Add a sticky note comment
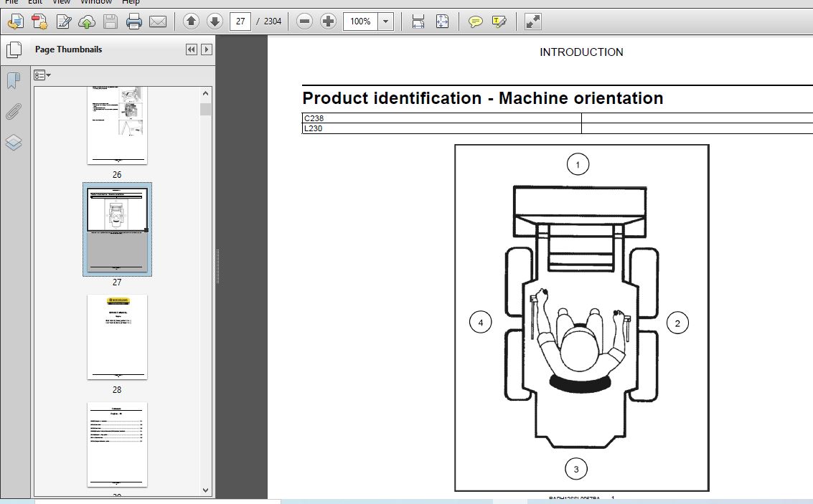The image size is (813, 504). coord(475,22)
